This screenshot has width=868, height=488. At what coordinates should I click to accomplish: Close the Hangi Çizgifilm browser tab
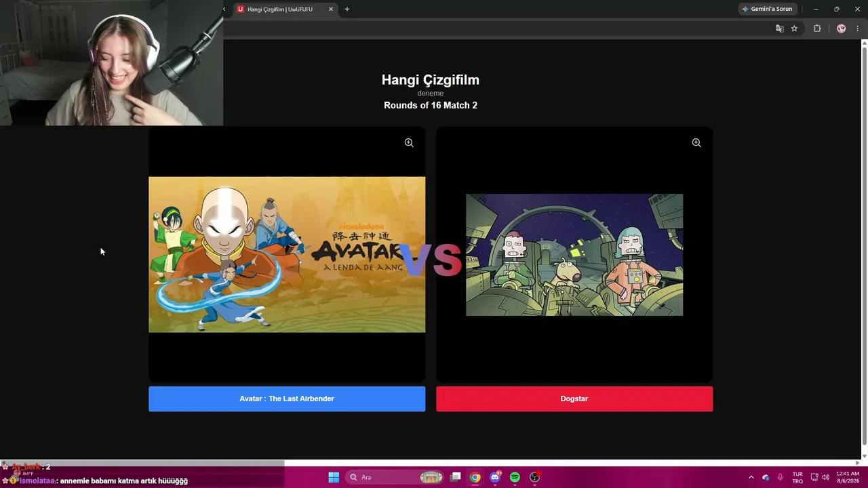331,9
